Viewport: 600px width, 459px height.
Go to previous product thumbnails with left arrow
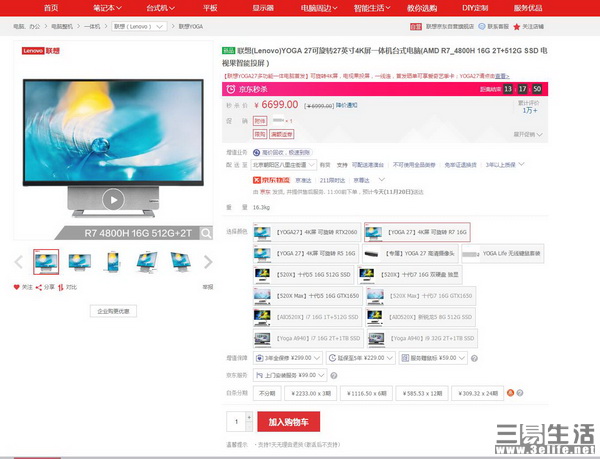18,262
